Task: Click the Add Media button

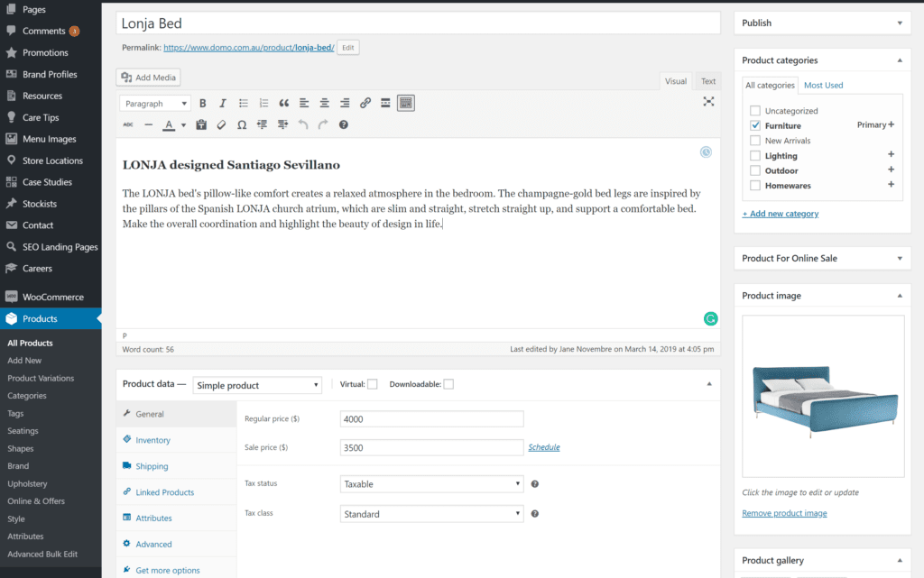Action: tap(149, 78)
